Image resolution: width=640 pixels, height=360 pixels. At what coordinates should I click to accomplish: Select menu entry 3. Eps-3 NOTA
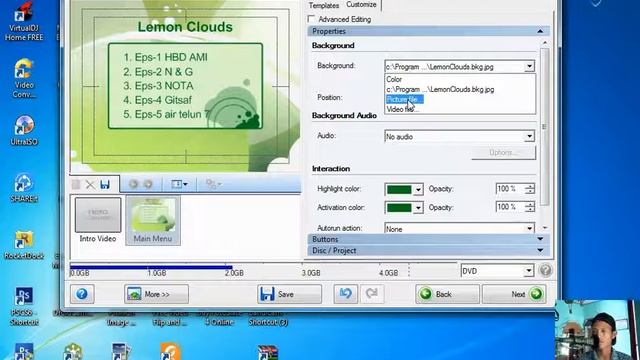[x=158, y=86]
